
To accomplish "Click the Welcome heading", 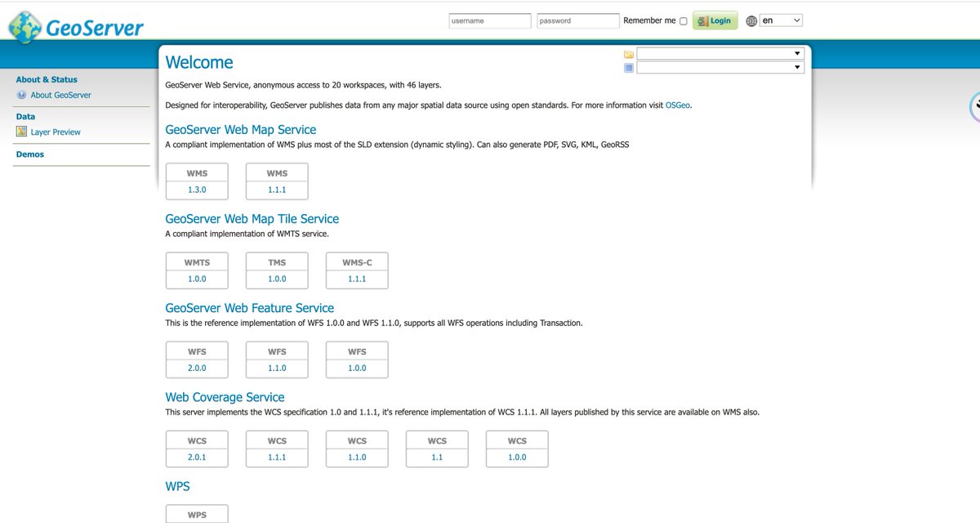I will click(x=199, y=62).
